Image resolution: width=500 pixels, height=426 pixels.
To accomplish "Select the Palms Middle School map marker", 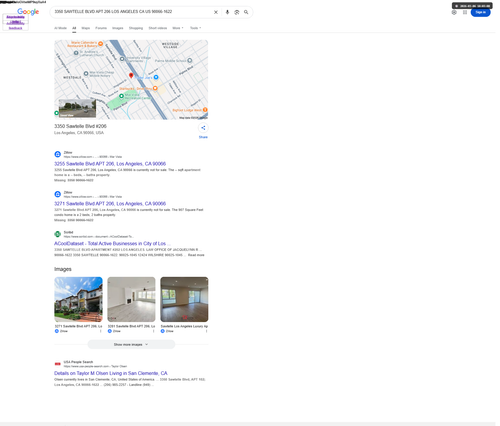I will click(x=190, y=60).
